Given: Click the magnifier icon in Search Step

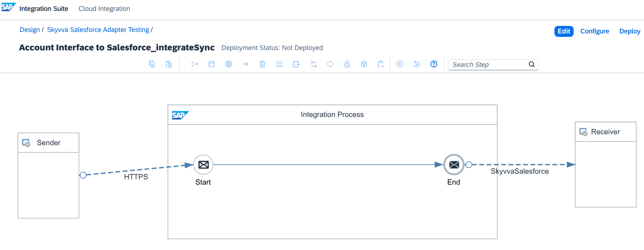Looking at the screenshot, I should (531, 65).
